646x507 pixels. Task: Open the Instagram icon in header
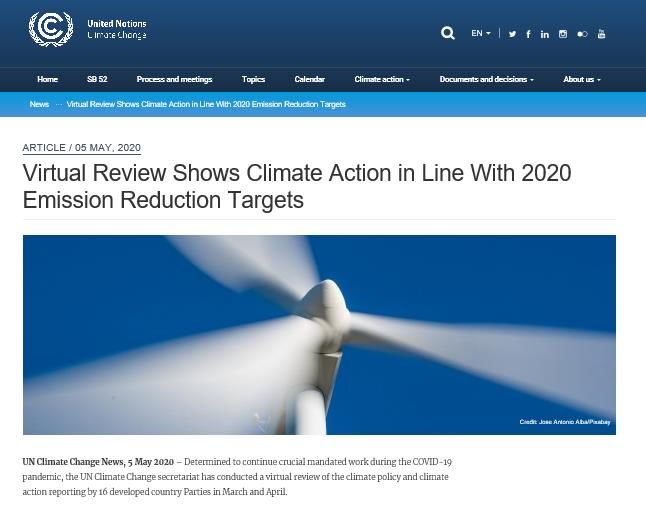pyautogui.click(x=563, y=34)
